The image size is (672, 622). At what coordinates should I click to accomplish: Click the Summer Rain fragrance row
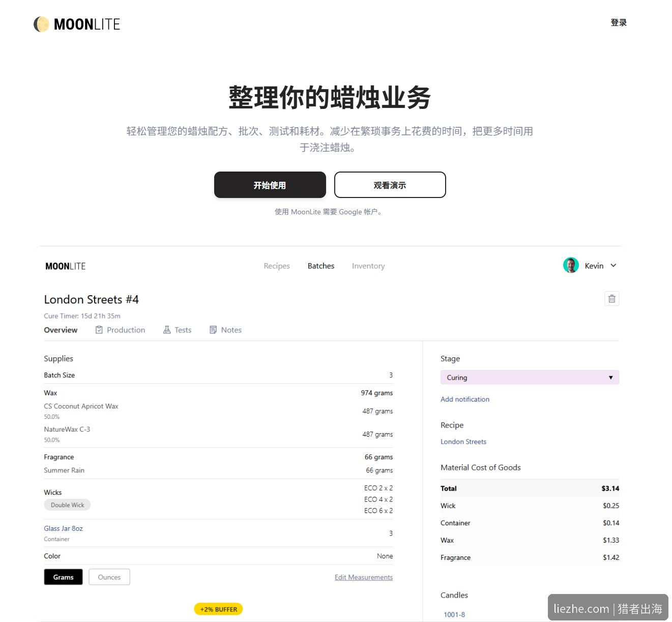click(x=218, y=470)
